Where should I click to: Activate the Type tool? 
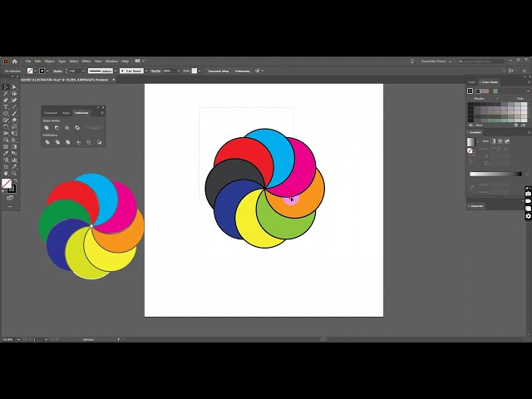pos(6,107)
